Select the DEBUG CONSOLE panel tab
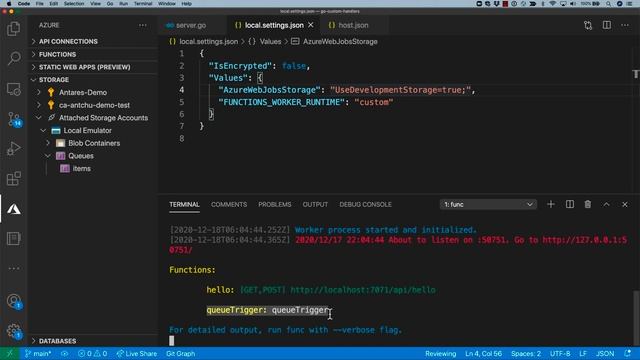 (365, 204)
